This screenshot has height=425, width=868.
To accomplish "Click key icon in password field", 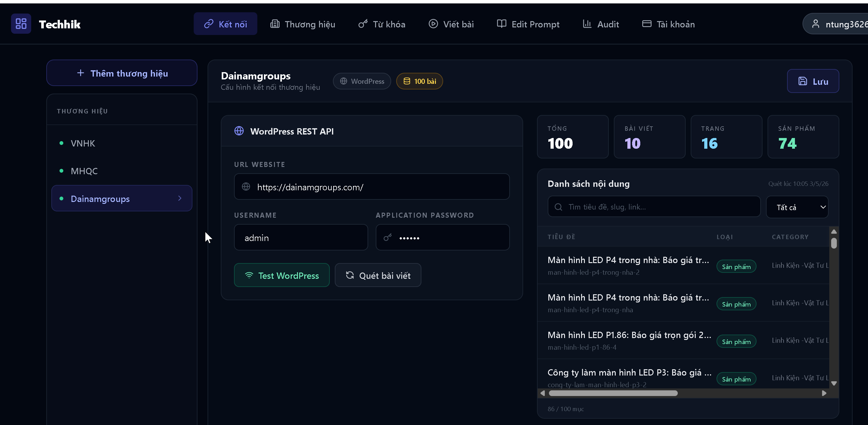I will click(387, 238).
